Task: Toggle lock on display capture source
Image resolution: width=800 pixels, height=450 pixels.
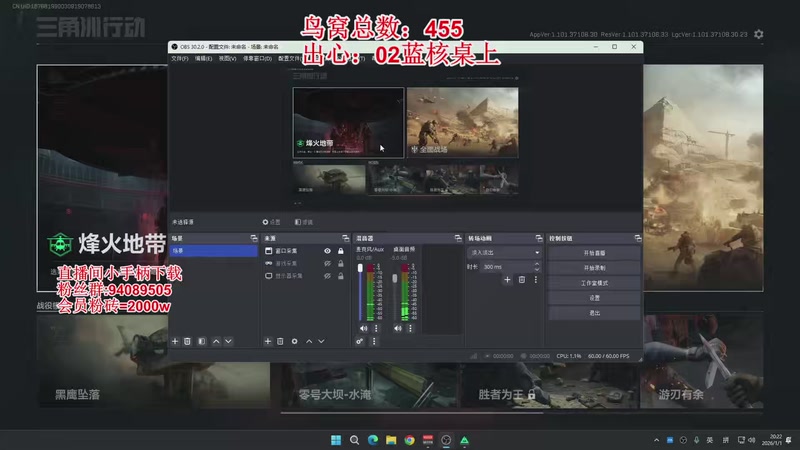Action: [340, 276]
